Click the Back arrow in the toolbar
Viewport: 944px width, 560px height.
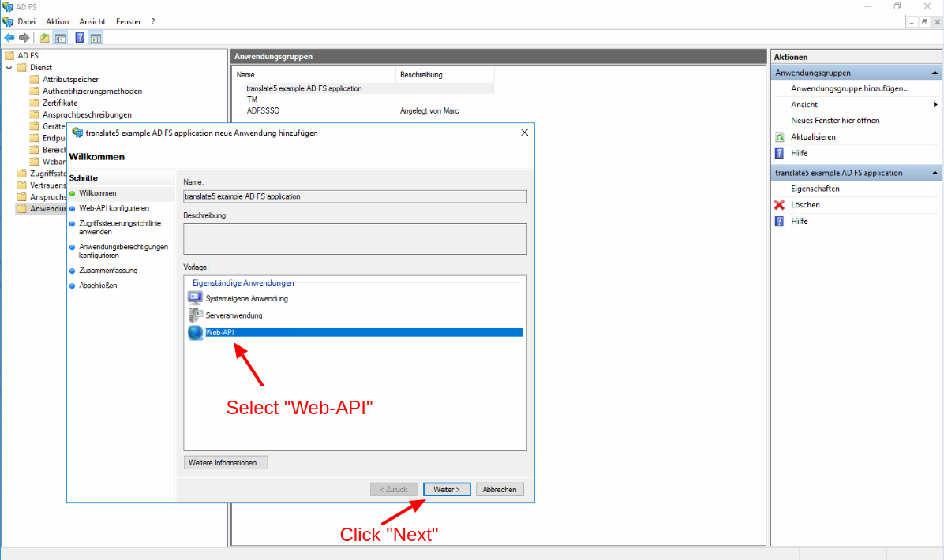9,38
